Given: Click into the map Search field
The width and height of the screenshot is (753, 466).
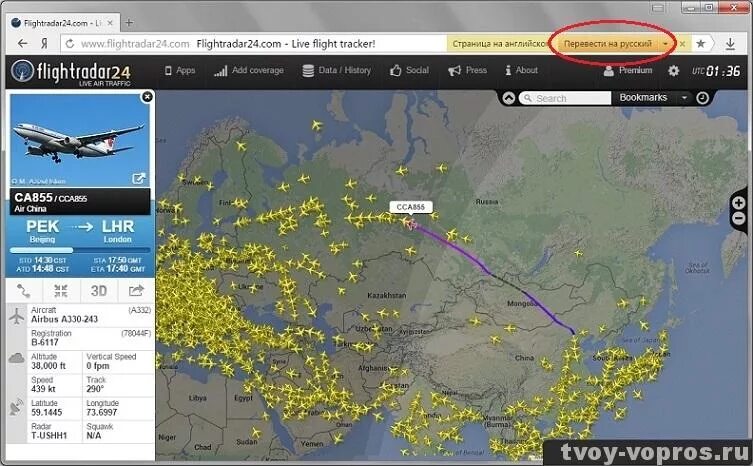Looking at the screenshot, I should (565, 98).
